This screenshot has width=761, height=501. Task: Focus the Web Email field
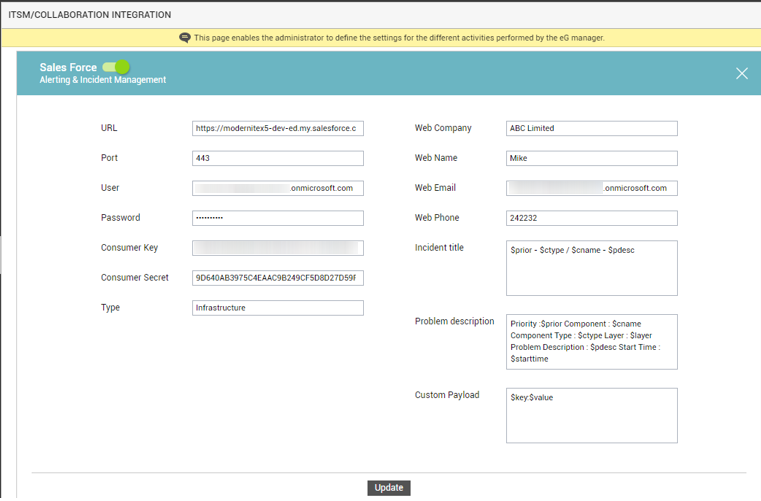[x=592, y=188]
